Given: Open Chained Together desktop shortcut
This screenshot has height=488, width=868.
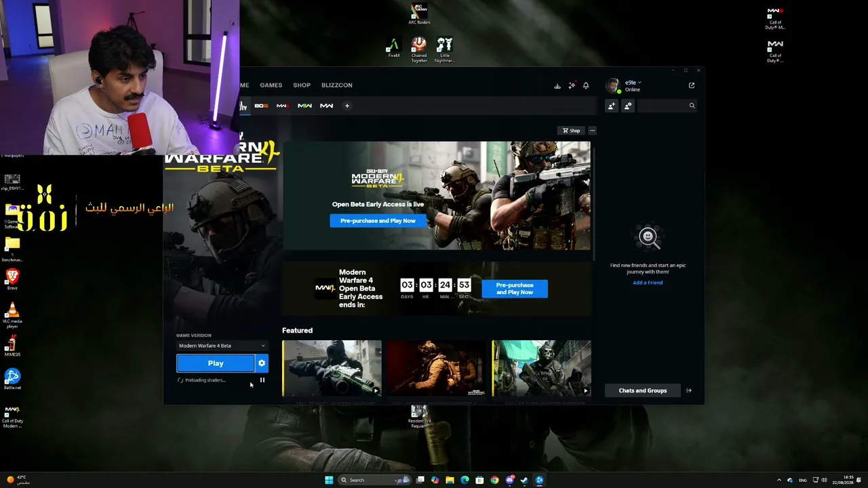Looking at the screenshot, I should [419, 49].
